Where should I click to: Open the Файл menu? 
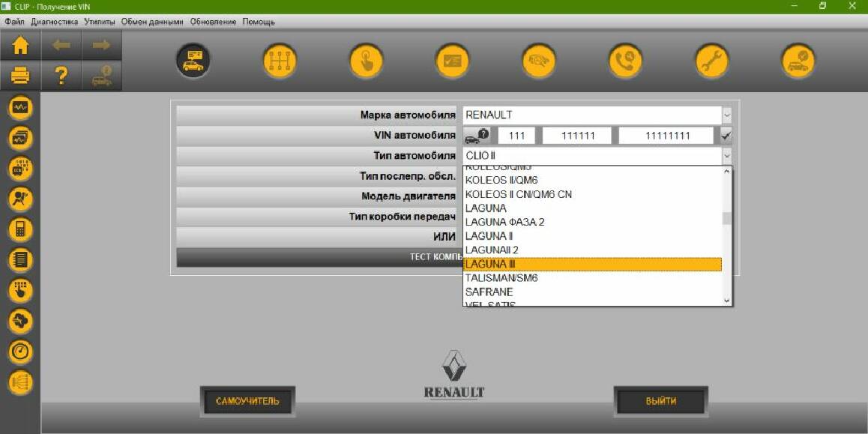tap(15, 22)
